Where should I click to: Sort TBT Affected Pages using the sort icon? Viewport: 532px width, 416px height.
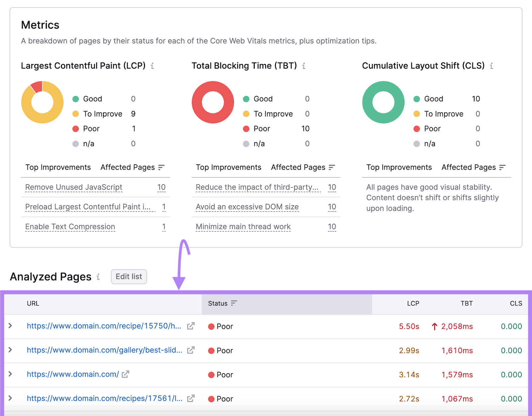point(332,167)
